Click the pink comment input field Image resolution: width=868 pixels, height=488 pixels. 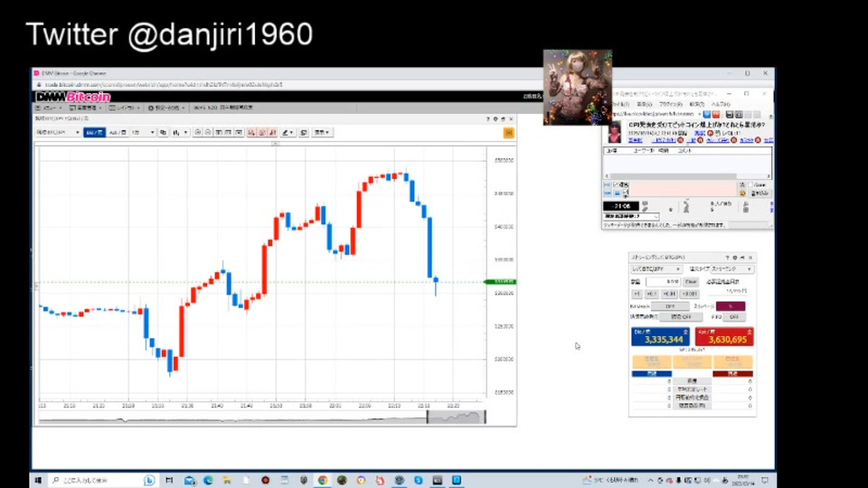[684, 189]
